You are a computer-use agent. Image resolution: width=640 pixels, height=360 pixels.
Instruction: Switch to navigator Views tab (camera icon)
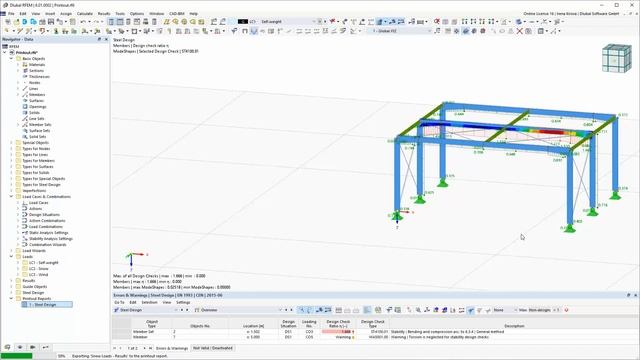pos(33,347)
